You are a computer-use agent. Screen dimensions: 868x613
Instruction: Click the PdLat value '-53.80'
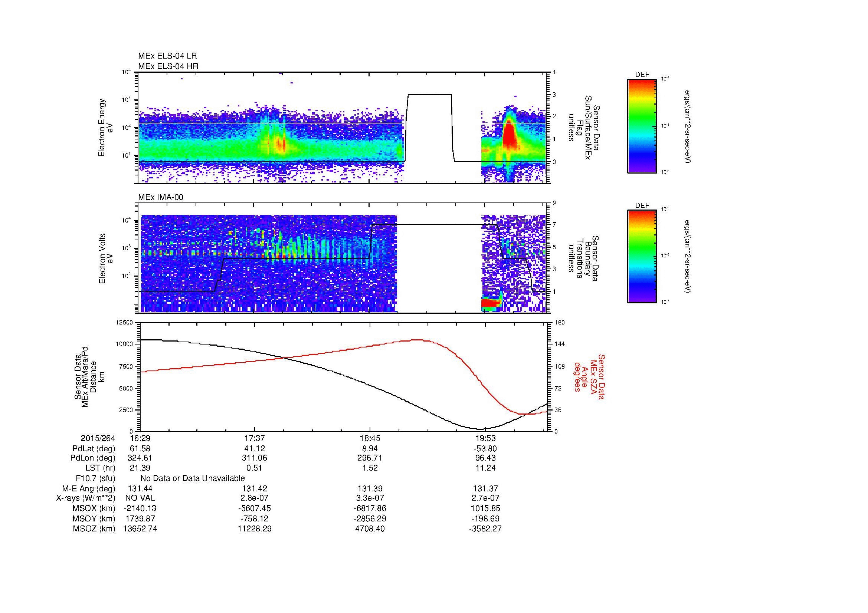(x=485, y=449)
